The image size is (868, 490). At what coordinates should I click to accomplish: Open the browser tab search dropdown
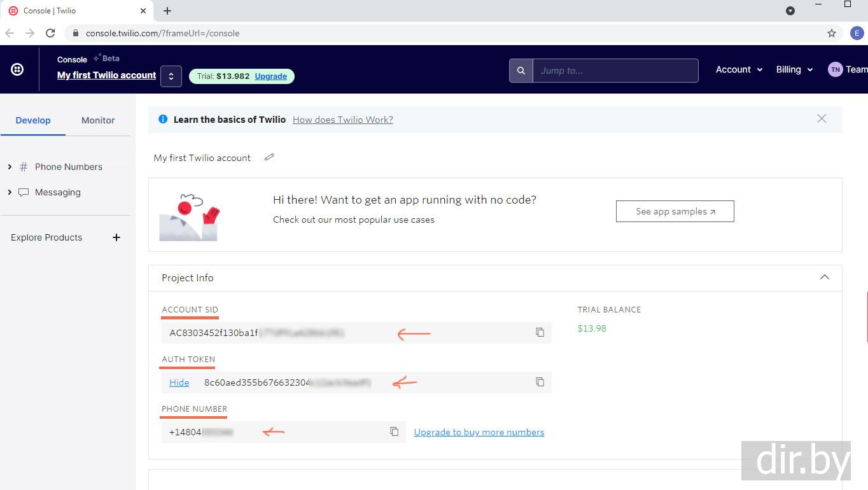coord(790,11)
